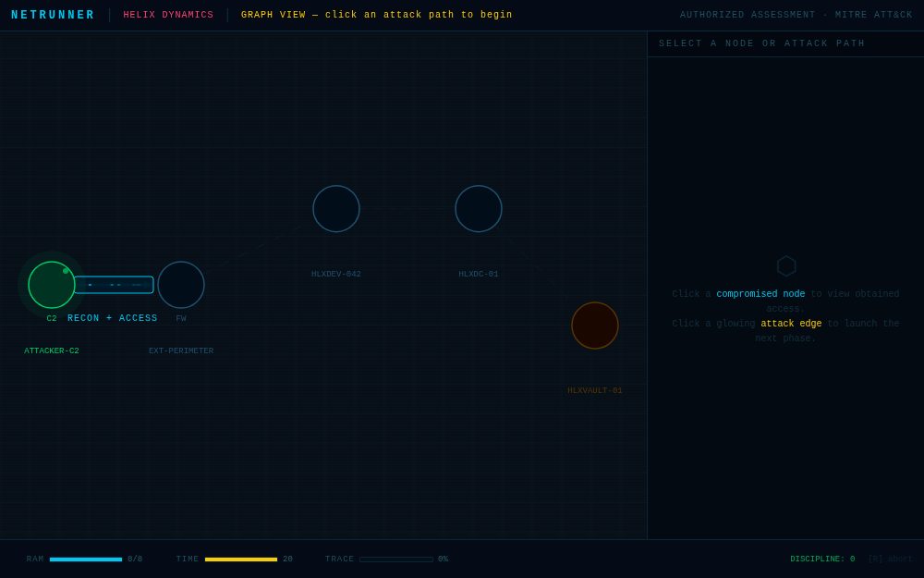Click the NETRUNNER logo title
924x578 pixels.
pos(53,15)
